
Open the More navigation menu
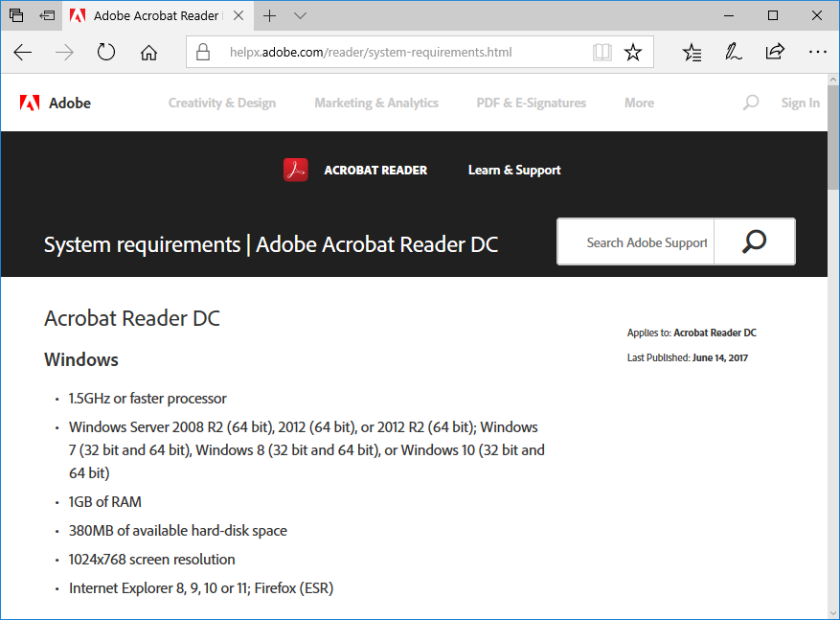(639, 103)
